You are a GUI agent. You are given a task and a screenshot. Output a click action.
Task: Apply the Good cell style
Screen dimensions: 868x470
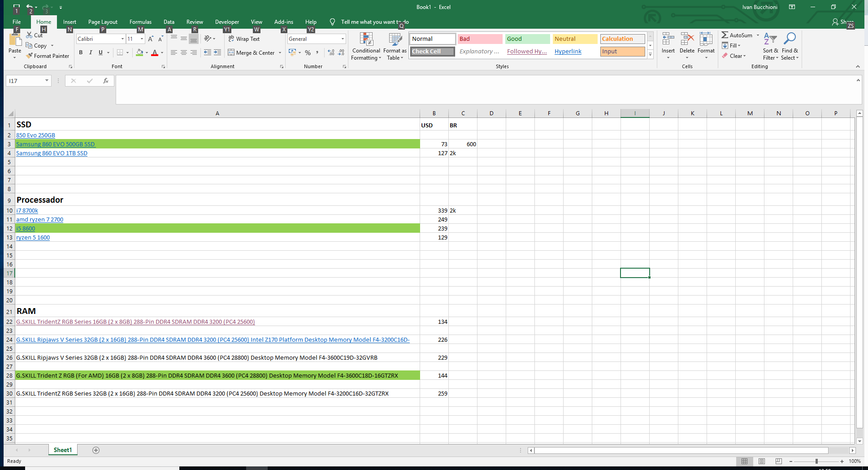(x=527, y=39)
